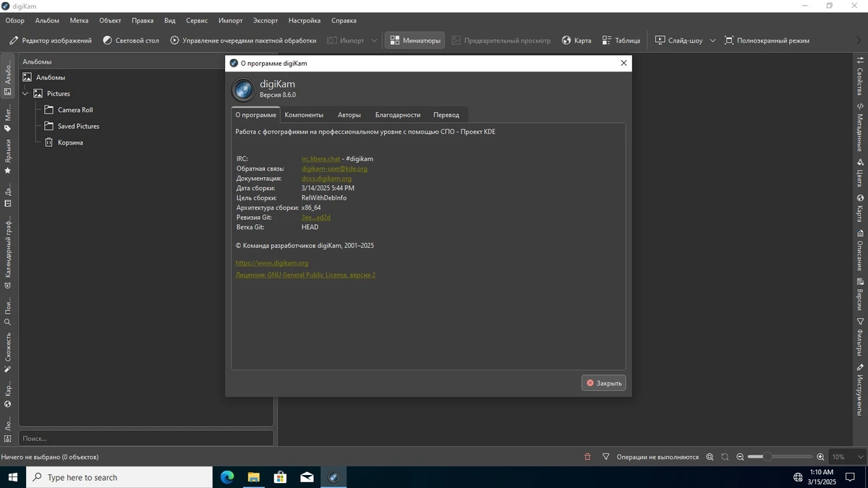Click the zoom out magnifier icon
This screenshot has width=868, height=488.
tap(740, 457)
